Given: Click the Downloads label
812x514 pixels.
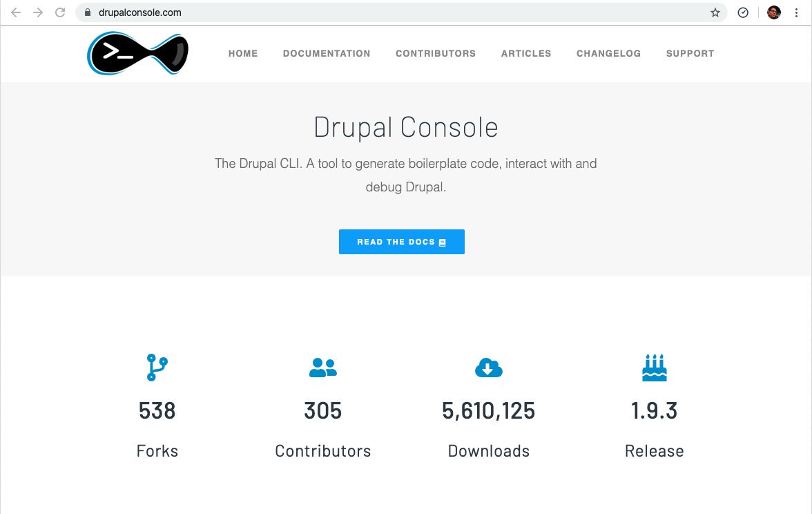Looking at the screenshot, I should coord(489,450).
